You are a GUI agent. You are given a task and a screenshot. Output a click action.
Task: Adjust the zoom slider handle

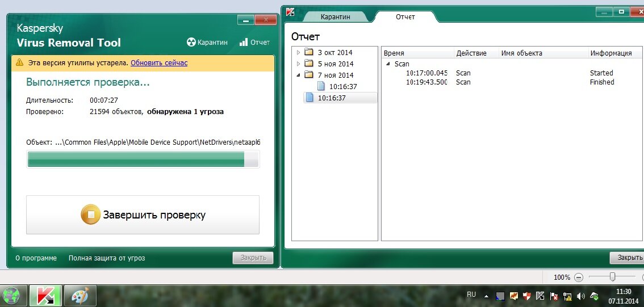pyautogui.click(x=612, y=277)
